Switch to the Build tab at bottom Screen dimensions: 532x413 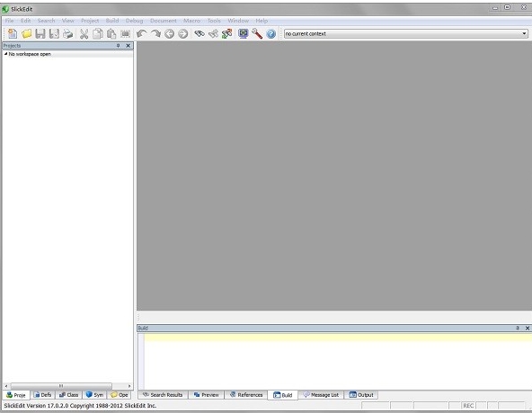282,395
